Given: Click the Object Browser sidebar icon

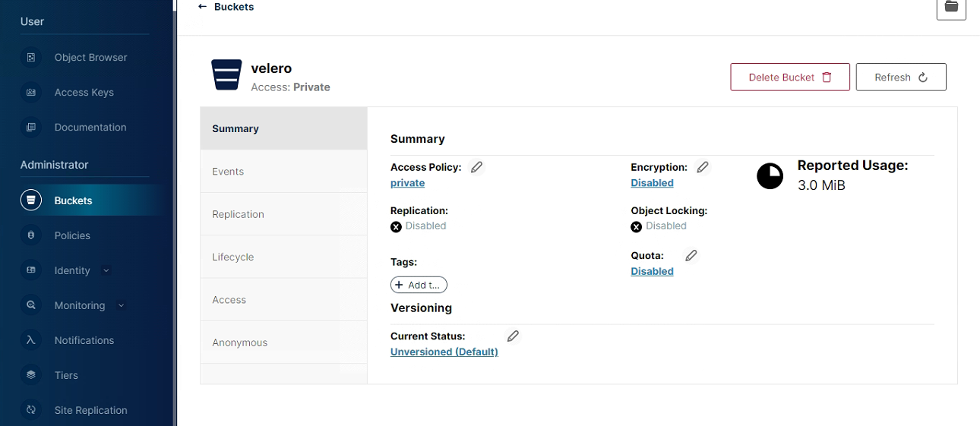Looking at the screenshot, I should (x=31, y=57).
